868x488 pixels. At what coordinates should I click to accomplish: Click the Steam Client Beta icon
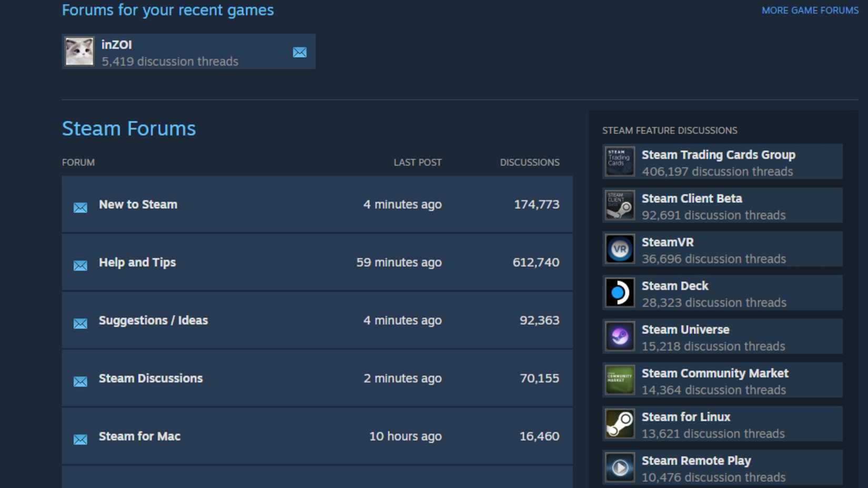[x=619, y=205]
